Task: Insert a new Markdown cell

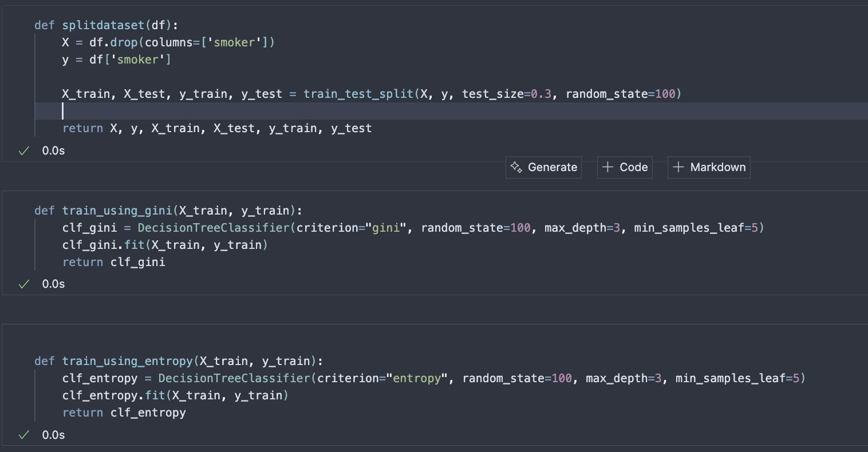Action: [709, 167]
